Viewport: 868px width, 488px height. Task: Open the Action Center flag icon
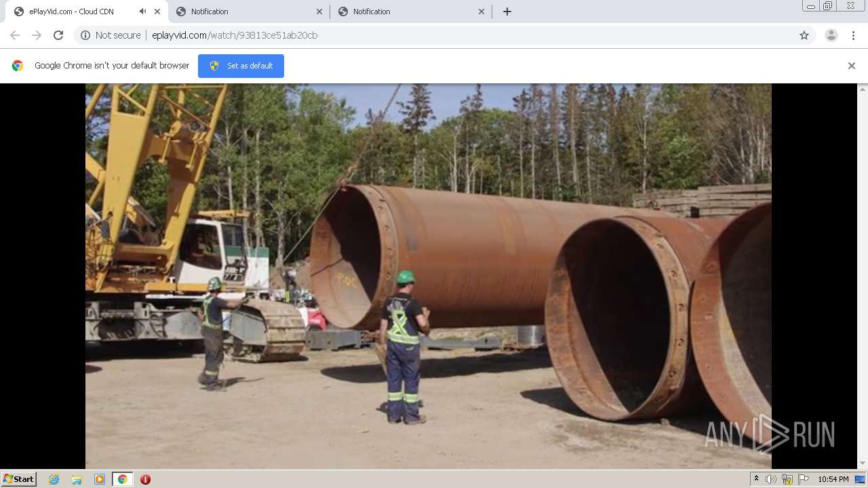click(804, 479)
